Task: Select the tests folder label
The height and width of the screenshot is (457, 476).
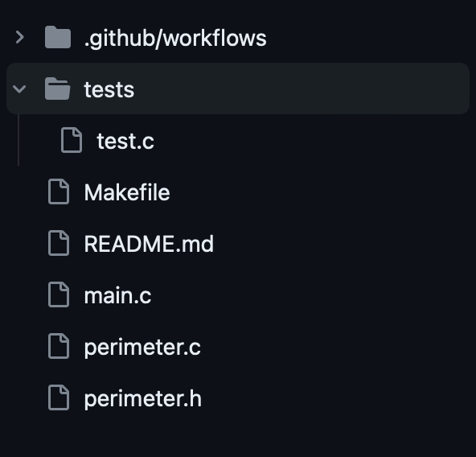Action: (x=109, y=90)
